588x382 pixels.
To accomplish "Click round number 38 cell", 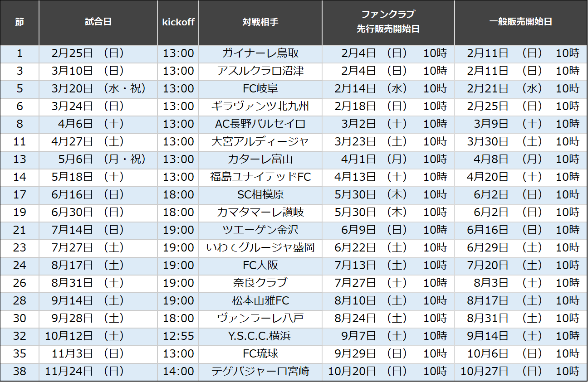I will (x=20, y=372).
